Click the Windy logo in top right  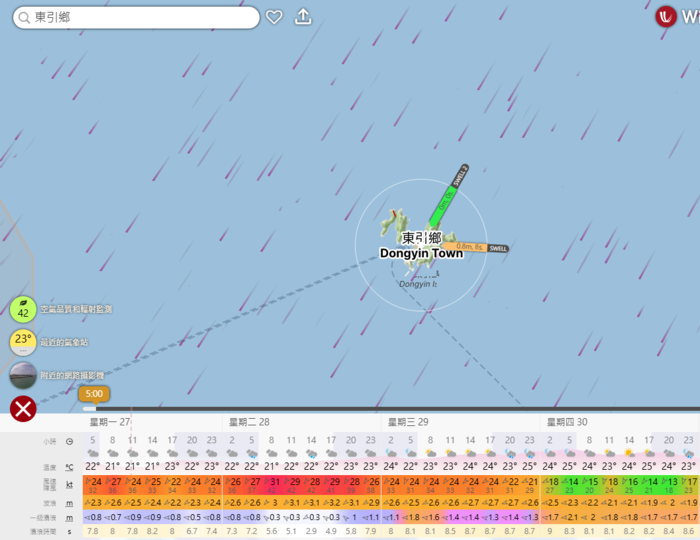(666, 16)
